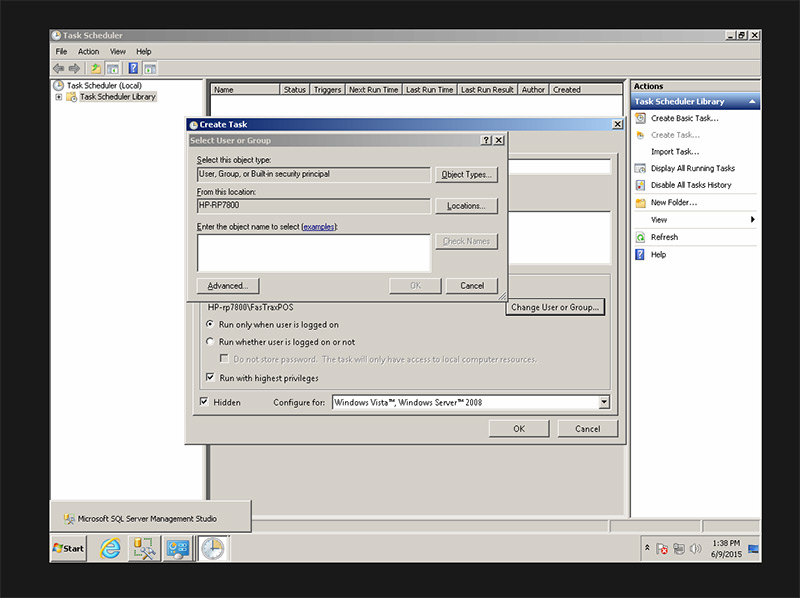Image resolution: width=800 pixels, height=598 pixels.
Task: Click the Task Scheduler (Local) clock icon in tree
Action: click(59, 85)
